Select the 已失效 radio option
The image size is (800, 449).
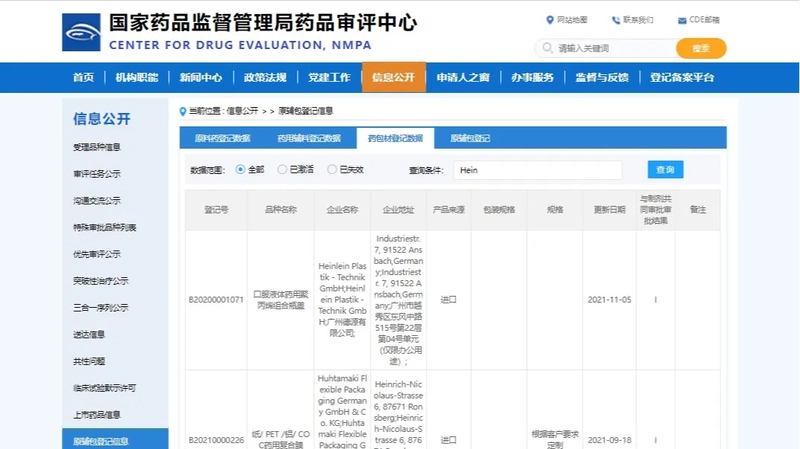332,170
